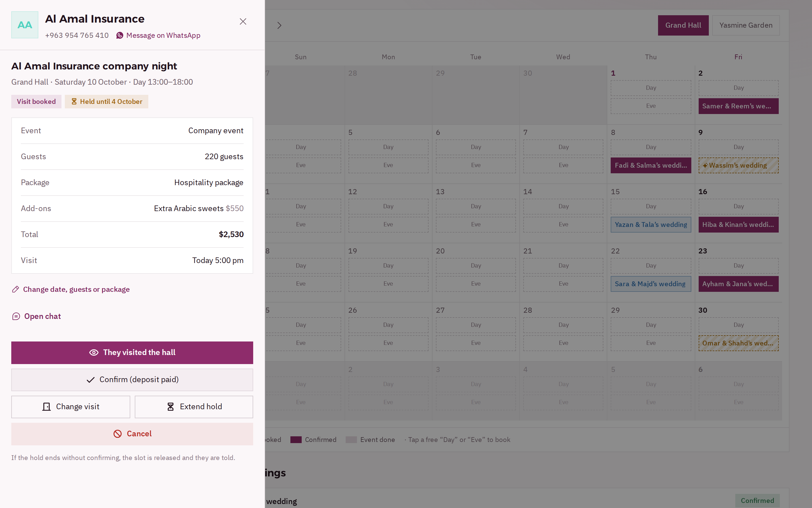Click the pencil icon for changing booking details

click(x=16, y=289)
